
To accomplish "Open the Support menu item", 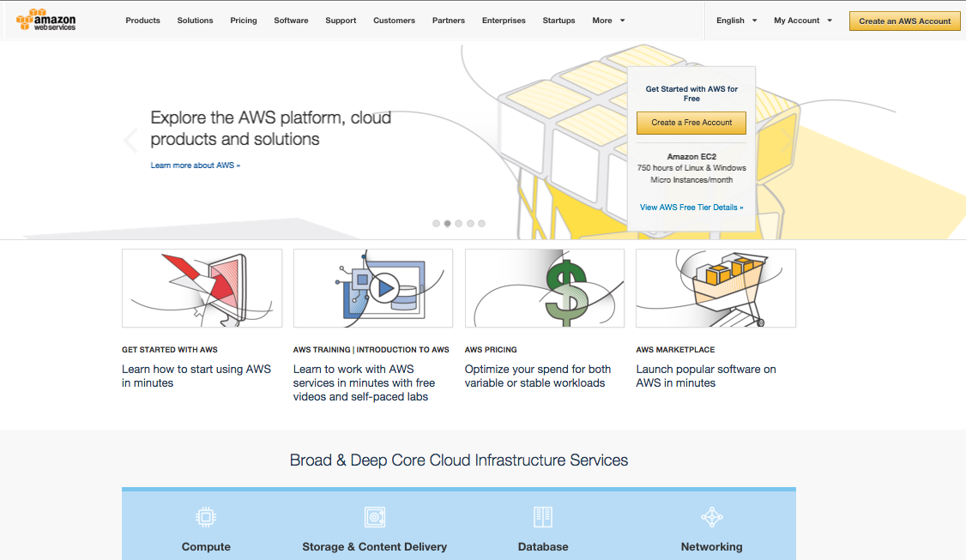I will coord(341,21).
